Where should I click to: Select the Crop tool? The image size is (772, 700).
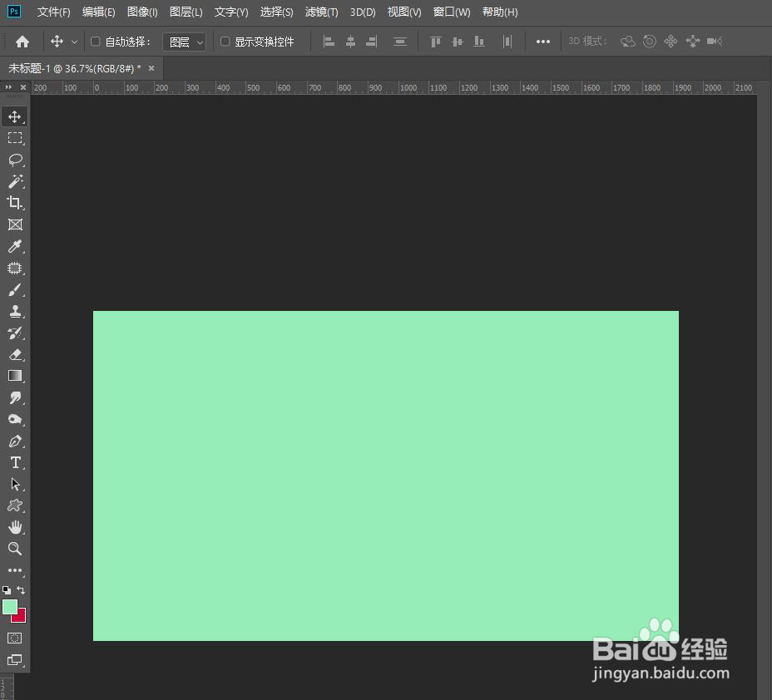coord(15,203)
